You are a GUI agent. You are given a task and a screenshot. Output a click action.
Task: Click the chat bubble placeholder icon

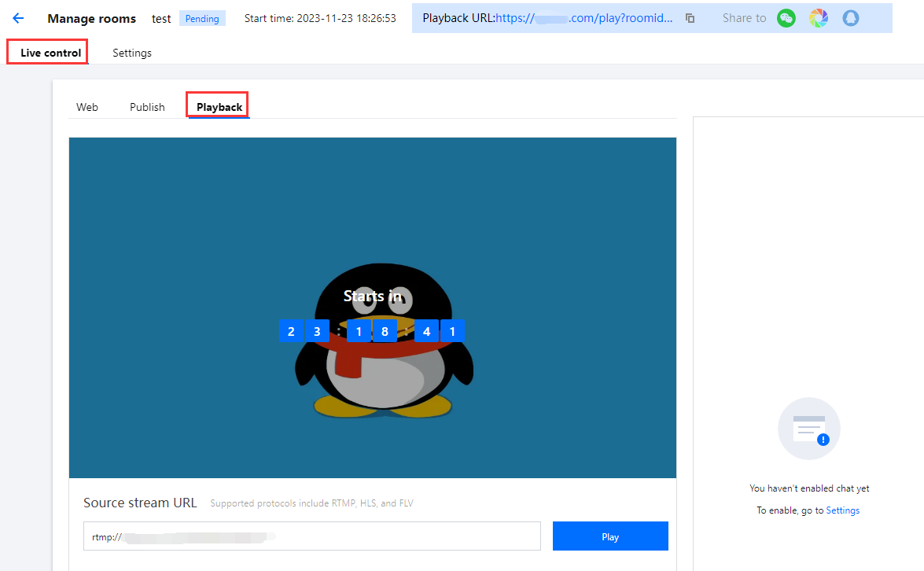click(x=808, y=428)
